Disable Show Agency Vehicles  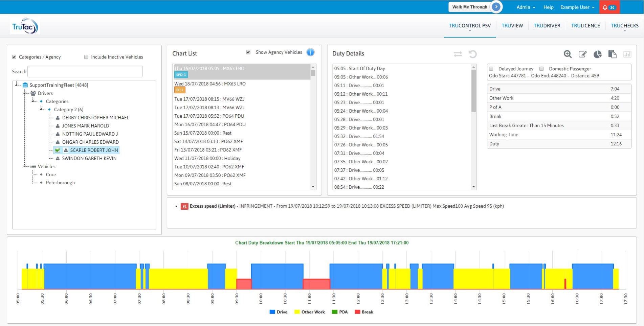(x=249, y=52)
